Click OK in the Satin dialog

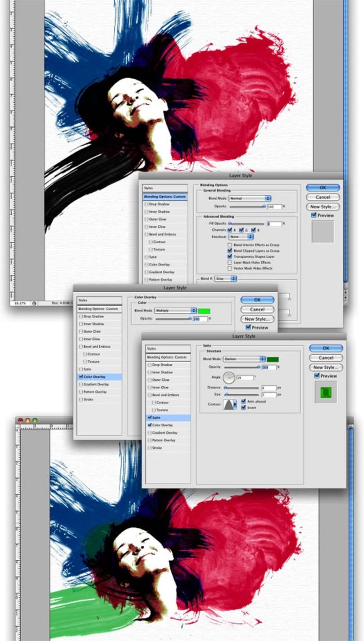[x=326, y=348]
